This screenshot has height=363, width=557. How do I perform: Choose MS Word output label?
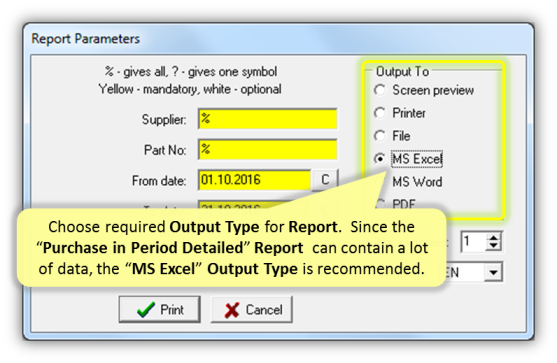[417, 182]
